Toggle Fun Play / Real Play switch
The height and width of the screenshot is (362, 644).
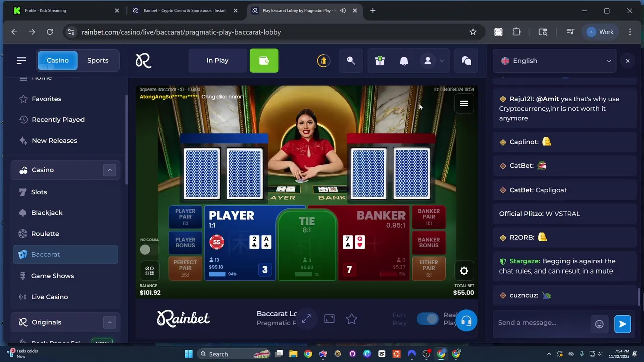(x=428, y=319)
